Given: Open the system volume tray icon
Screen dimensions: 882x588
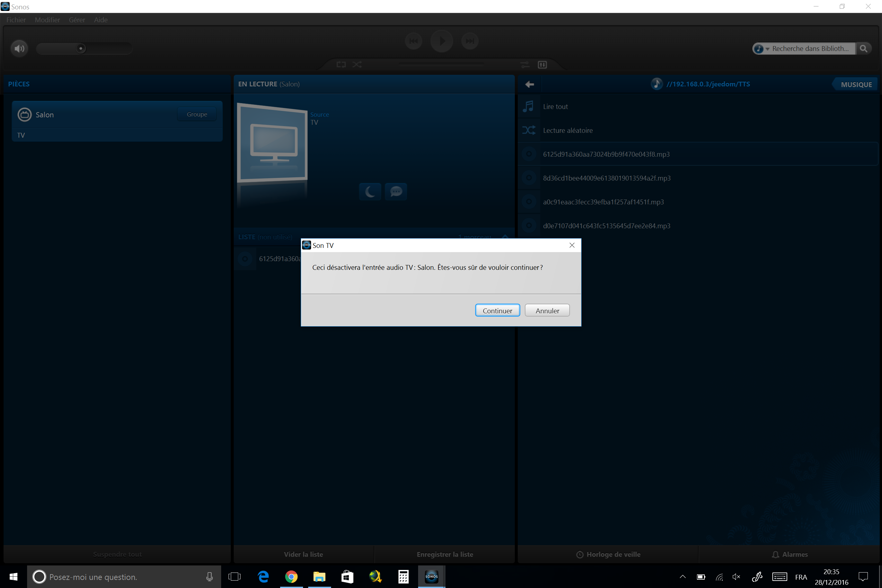Looking at the screenshot, I should pyautogui.click(x=737, y=577).
